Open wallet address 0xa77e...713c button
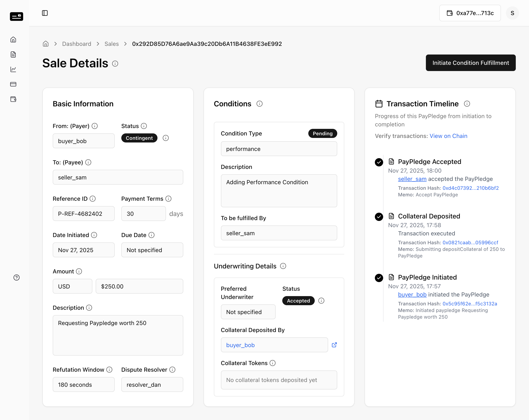This screenshot has width=529, height=420. pyautogui.click(x=470, y=13)
